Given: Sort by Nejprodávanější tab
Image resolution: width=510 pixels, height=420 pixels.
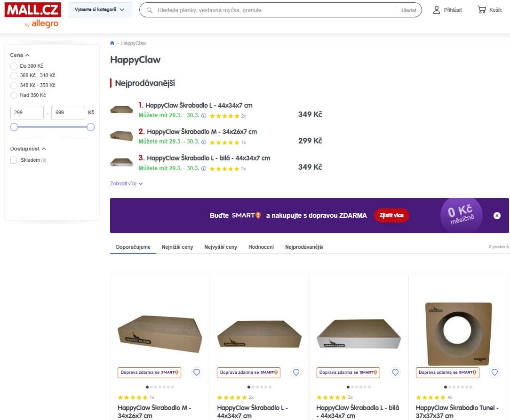Looking at the screenshot, I should pyautogui.click(x=304, y=247).
